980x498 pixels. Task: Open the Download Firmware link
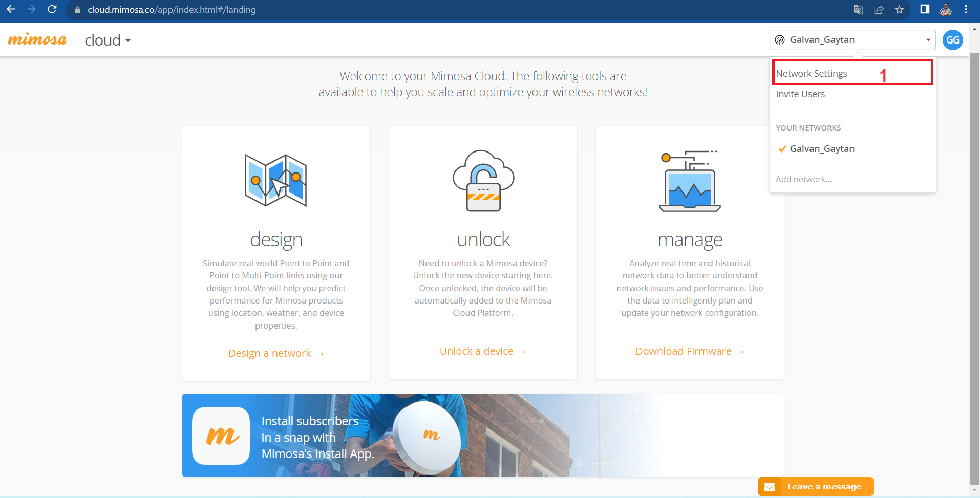pyautogui.click(x=690, y=351)
